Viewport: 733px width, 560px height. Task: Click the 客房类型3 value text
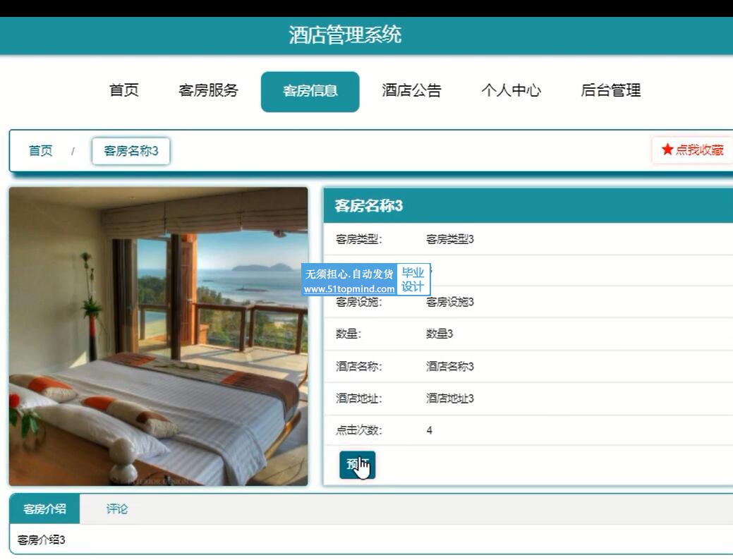point(449,239)
